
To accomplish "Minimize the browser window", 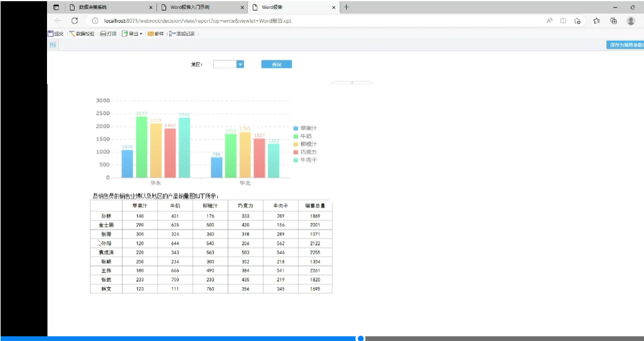I will click(x=615, y=8).
